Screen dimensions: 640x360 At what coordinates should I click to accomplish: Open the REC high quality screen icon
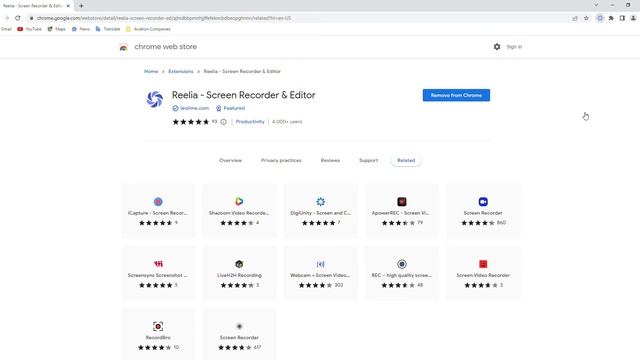(402, 264)
